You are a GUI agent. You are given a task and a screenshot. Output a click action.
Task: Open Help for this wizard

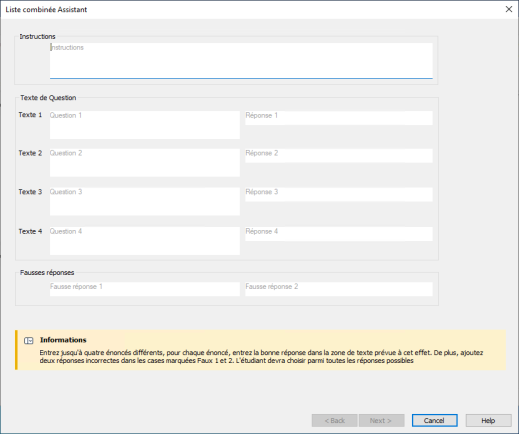(488, 420)
